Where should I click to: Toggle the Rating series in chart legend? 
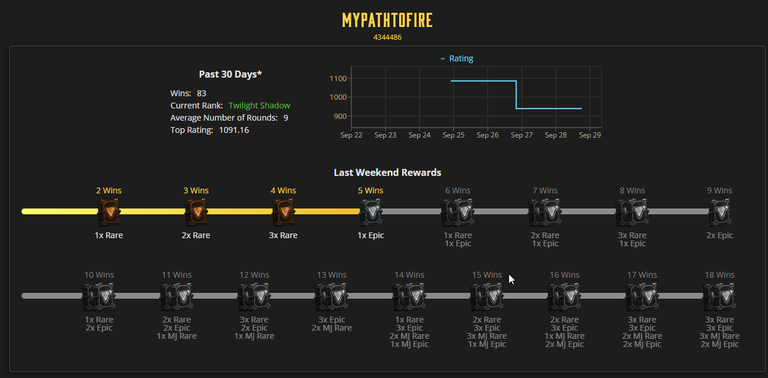tap(457, 59)
